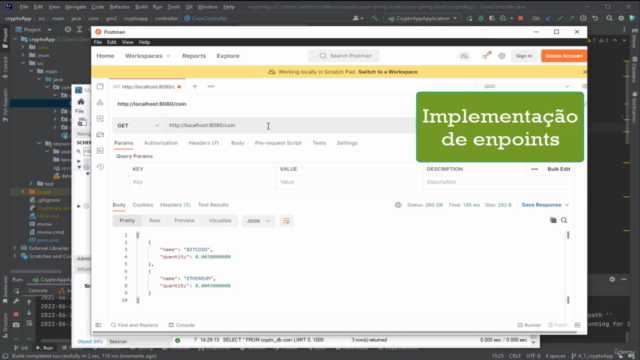
Task: Click the IntelliJ Run panel settings gear
Action: click(x=612, y=279)
